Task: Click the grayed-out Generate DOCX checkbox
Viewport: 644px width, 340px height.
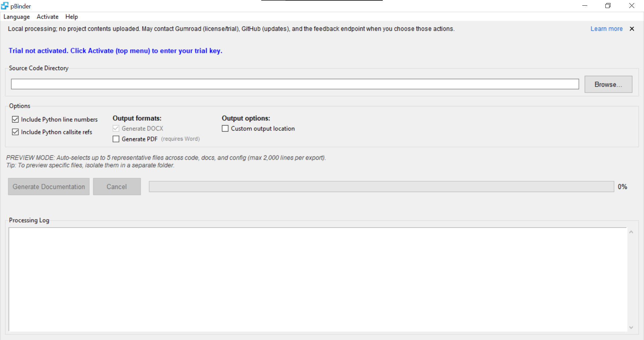Action: [x=116, y=128]
